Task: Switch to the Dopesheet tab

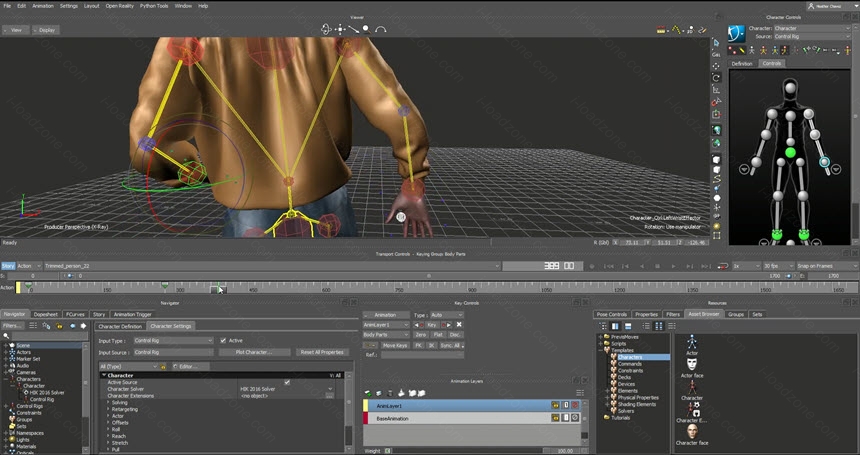Action: [46, 314]
